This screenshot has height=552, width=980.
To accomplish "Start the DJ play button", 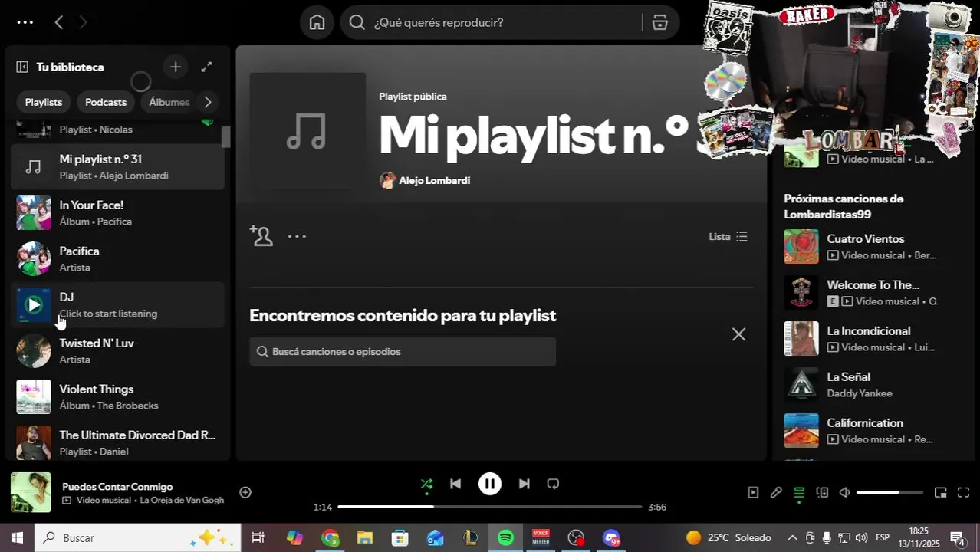I will [x=34, y=305].
